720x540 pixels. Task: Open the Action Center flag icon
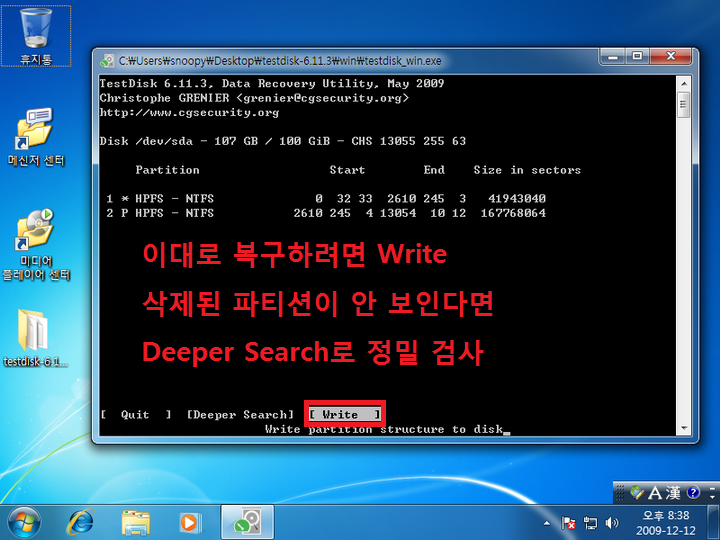coord(568,523)
